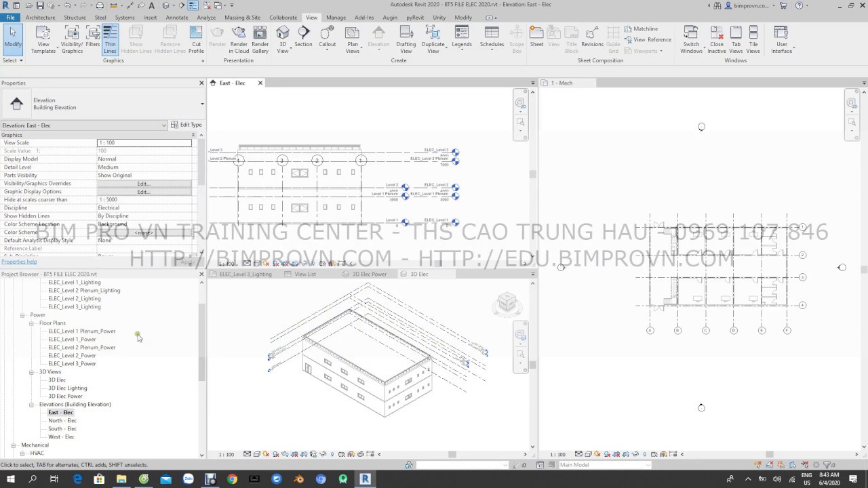Click the Sheet tool

click(x=536, y=38)
